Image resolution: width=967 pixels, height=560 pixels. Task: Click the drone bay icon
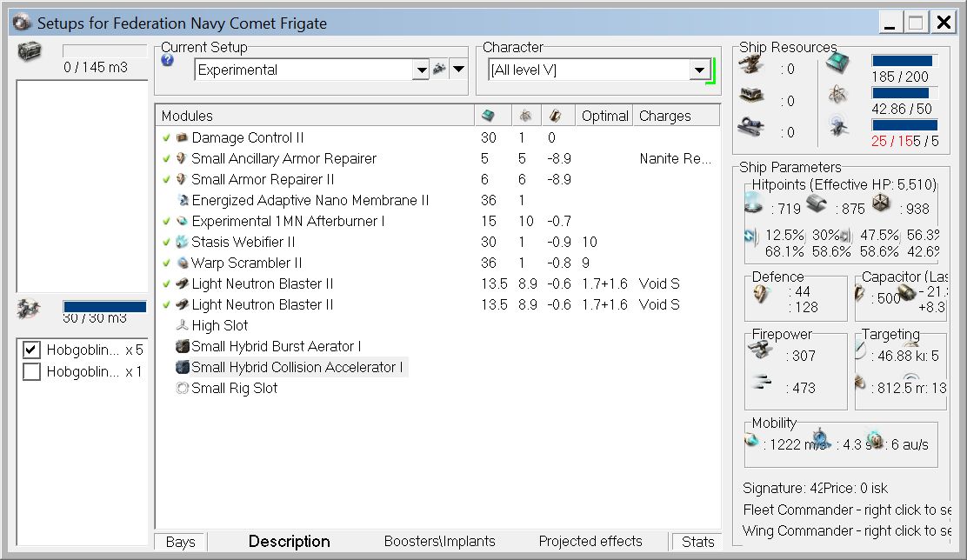[29, 308]
